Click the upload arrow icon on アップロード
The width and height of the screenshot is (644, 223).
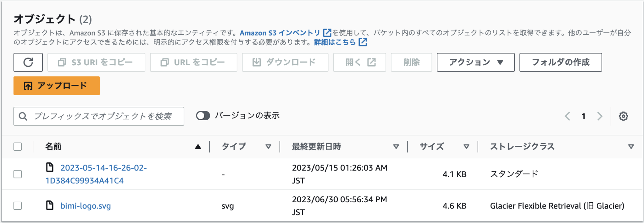[28, 85]
